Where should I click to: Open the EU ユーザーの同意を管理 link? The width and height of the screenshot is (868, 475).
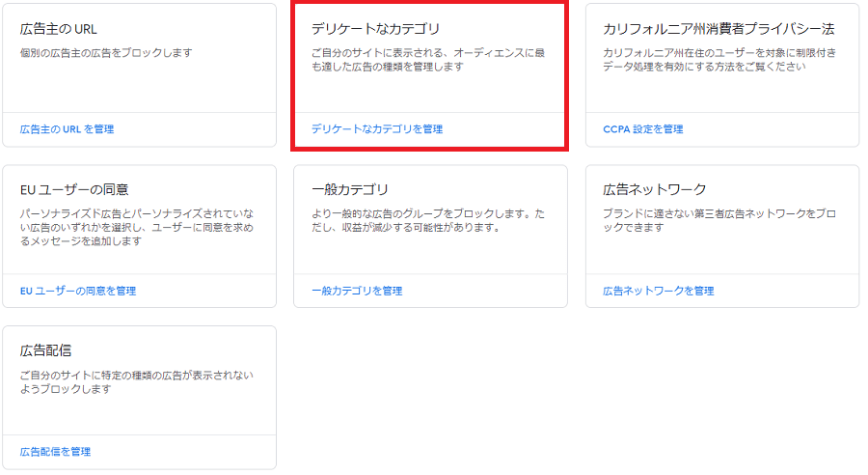tap(78, 291)
